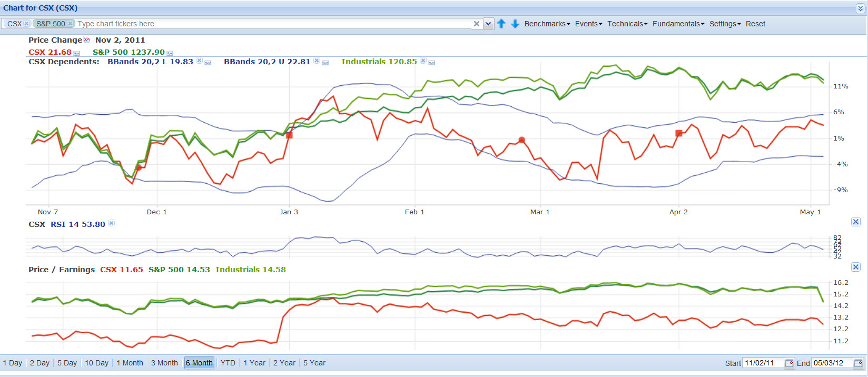
Task: Open the Benchmarks dropdown menu
Action: 547,24
